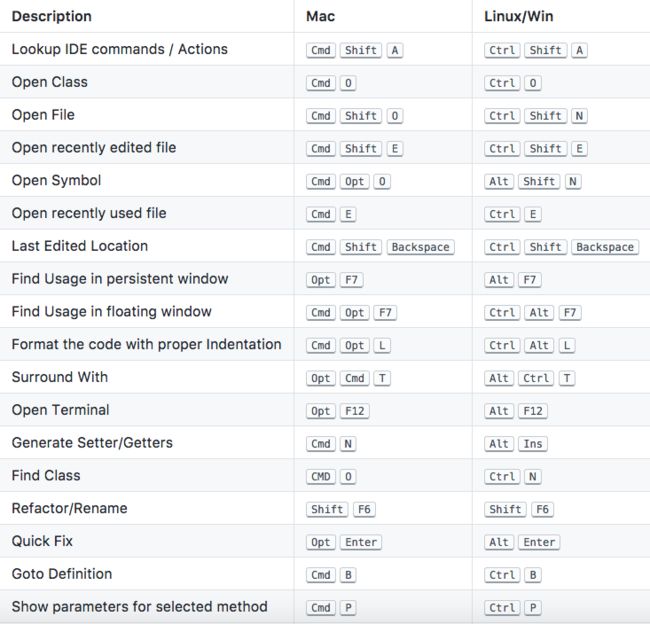The width and height of the screenshot is (650, 624).
Task: Click the uppercase CMD key badge
Action: coord(320,476)
